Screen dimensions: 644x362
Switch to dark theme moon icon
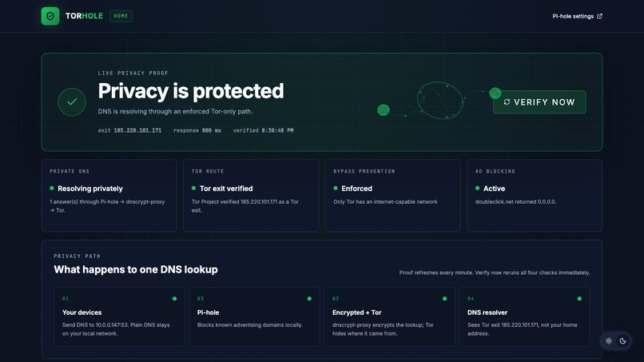coord(622,340)
